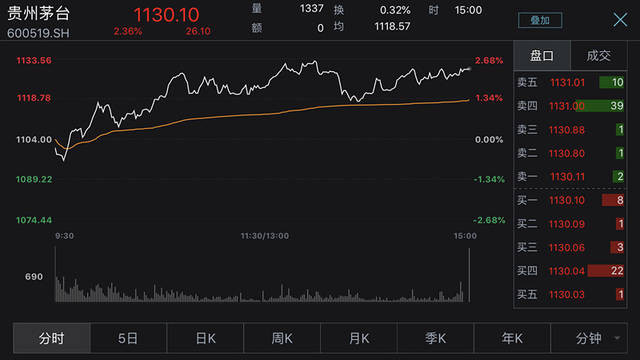Select the 买四 row at 1130.04
Screen dimensions: 640x360
(570, 271)
